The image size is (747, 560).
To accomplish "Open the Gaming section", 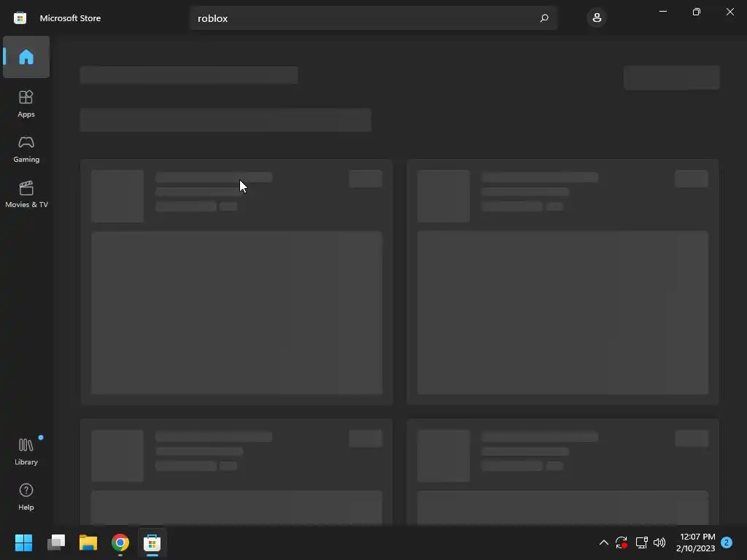I will (26, 149).
